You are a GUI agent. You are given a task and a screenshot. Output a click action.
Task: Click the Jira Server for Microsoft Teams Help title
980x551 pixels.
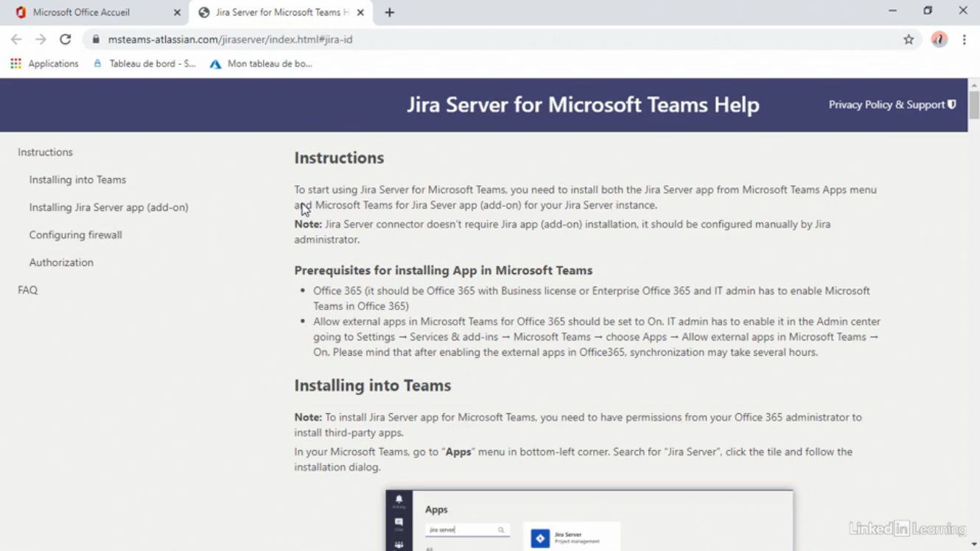[x=583, y=105]
